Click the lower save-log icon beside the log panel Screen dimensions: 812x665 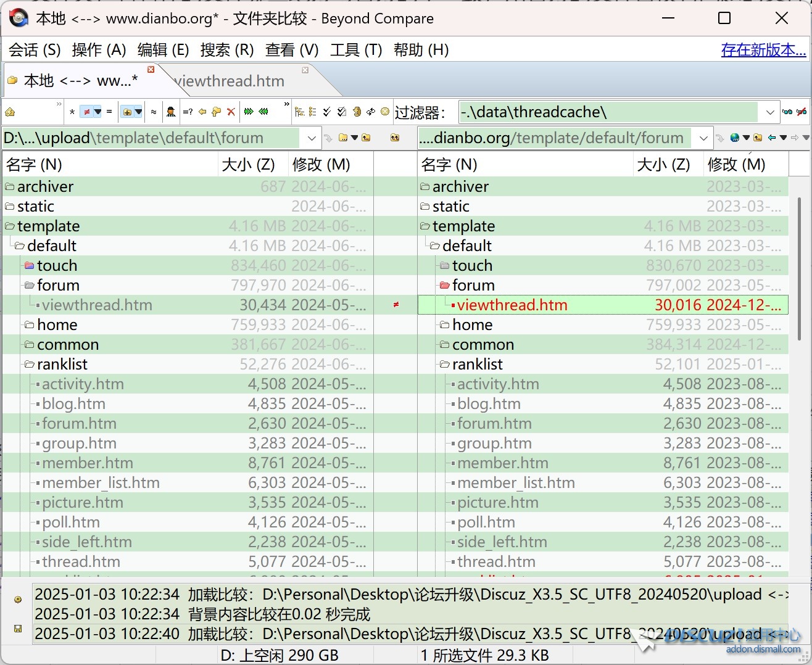18,628
